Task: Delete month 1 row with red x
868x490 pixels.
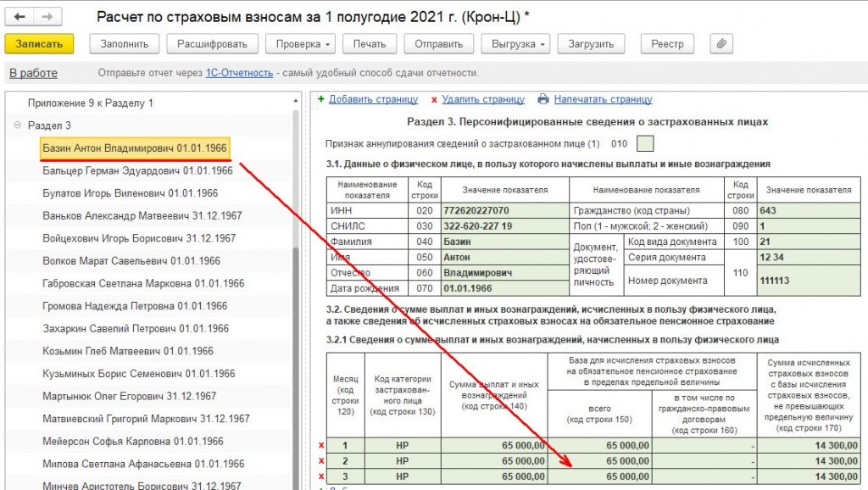Action: pyautogui.click(x=320, y=445)
